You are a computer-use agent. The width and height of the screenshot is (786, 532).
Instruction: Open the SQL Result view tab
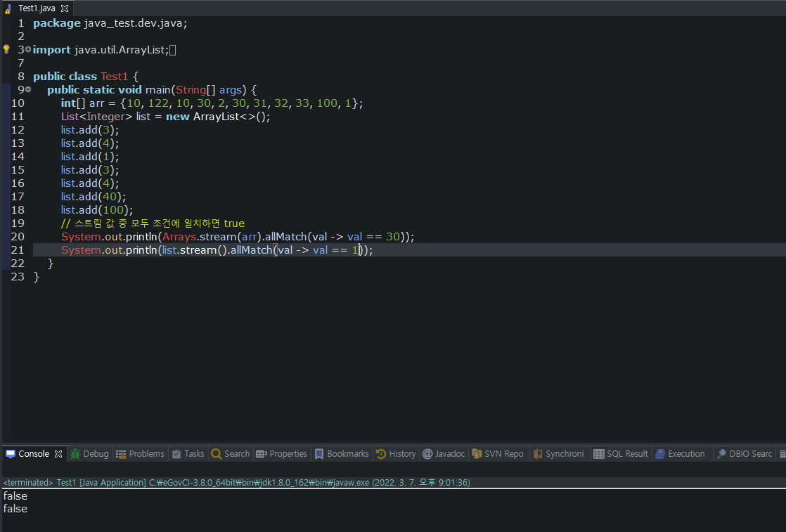(x=621, y=454)
